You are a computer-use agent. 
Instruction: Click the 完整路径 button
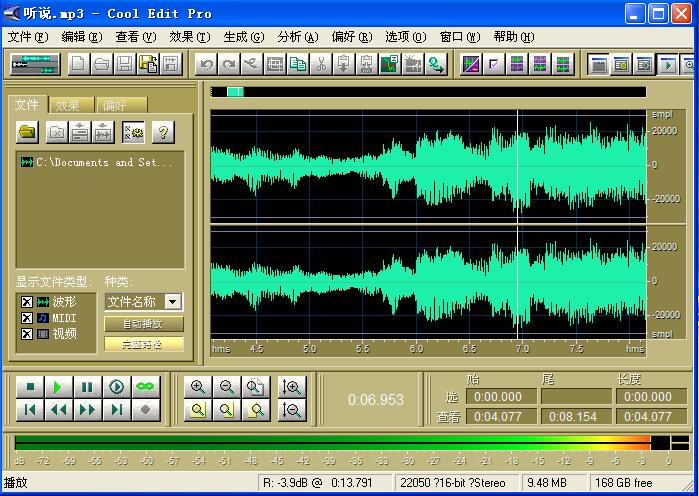coord(144,344)
